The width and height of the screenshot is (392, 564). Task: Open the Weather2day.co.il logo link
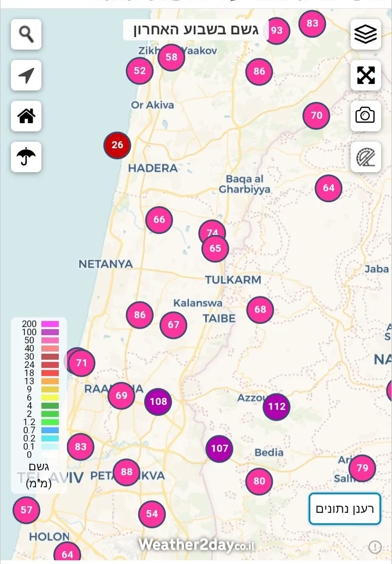point(196,544)
